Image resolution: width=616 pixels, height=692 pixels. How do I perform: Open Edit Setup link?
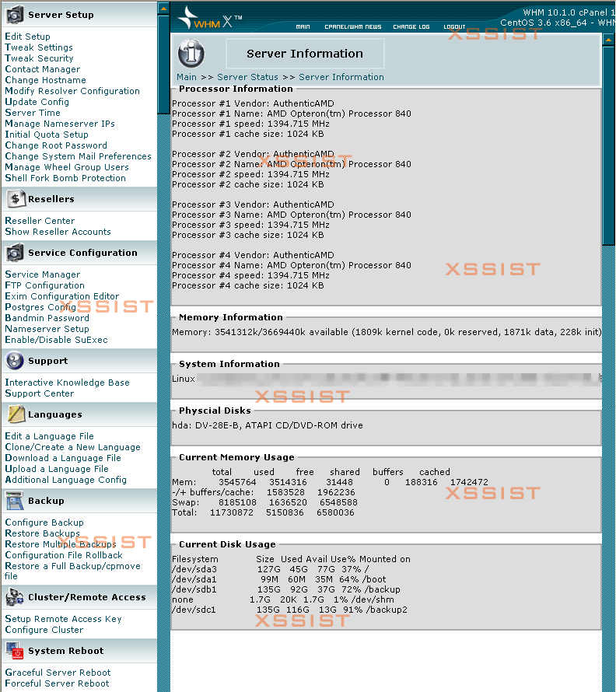(27, 37)
